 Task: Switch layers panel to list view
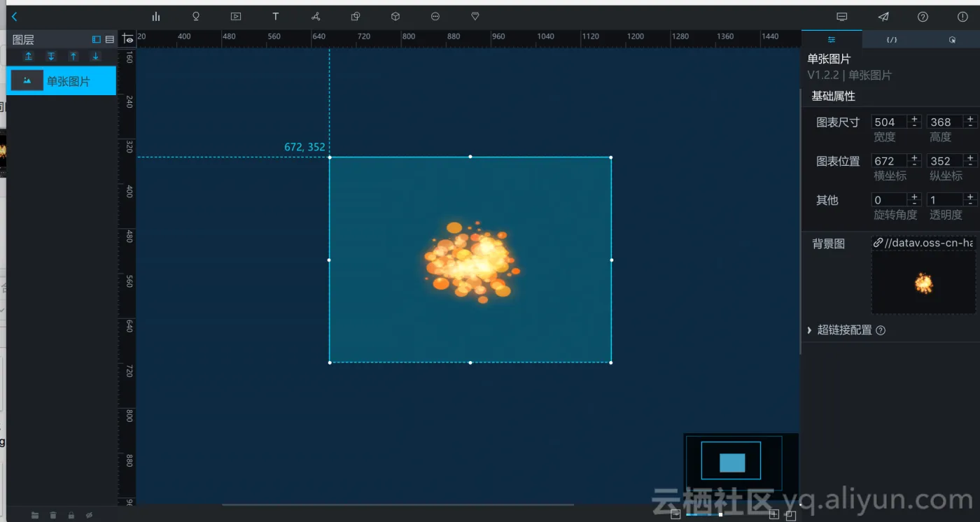point(110,40)
